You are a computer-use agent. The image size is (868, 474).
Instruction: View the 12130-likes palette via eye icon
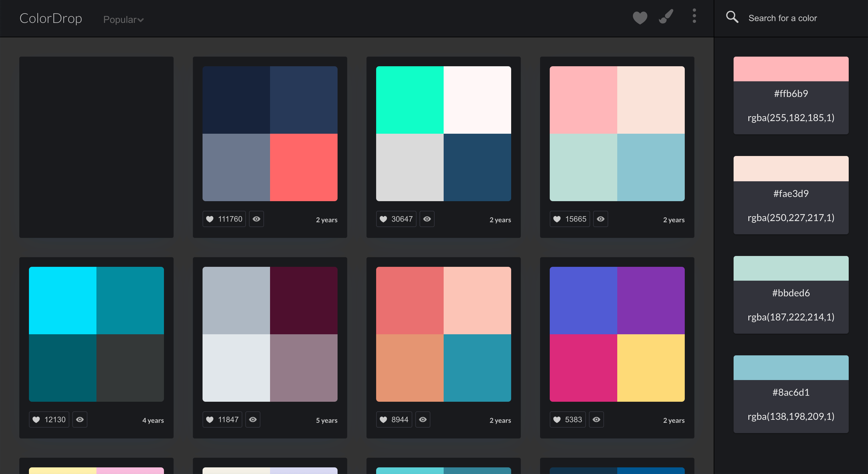click(80, 419)
